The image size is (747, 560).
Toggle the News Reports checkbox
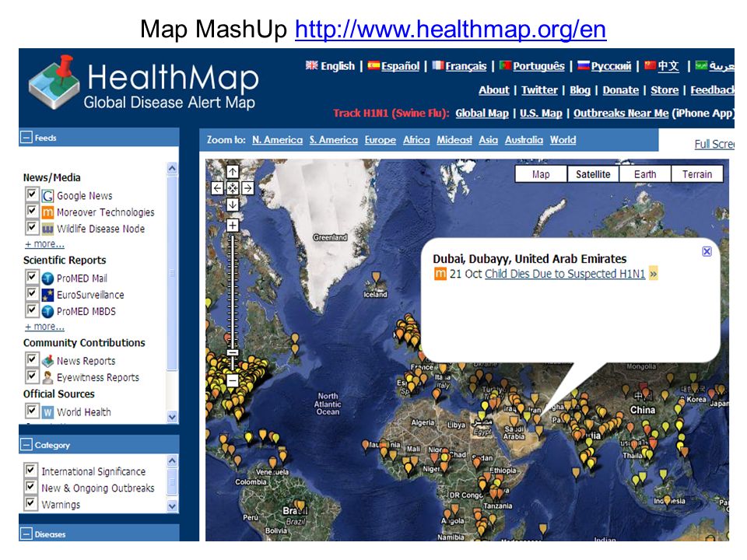pyautogui.click(x=31, y=359)
